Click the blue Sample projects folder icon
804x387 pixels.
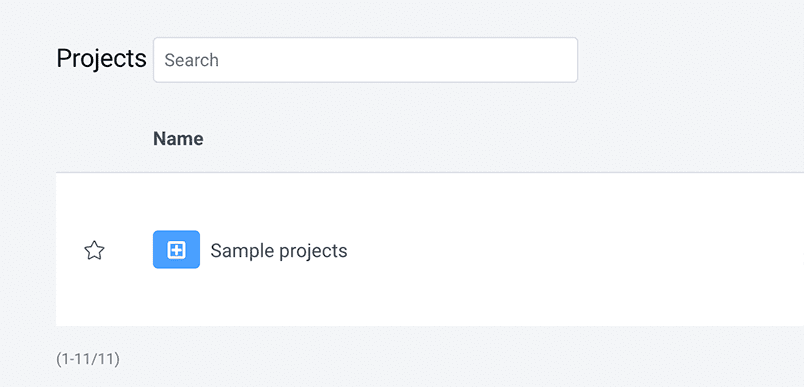coord(176,250)
